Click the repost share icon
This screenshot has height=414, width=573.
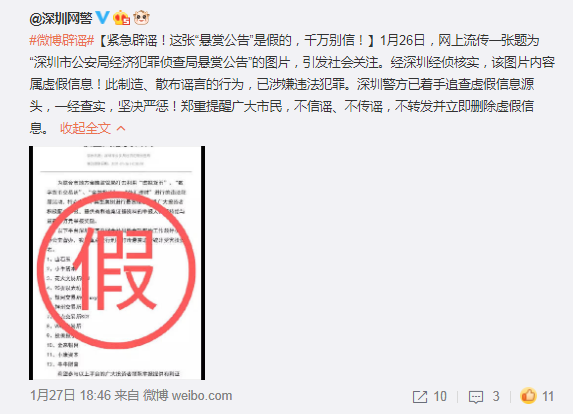(420, 397)
